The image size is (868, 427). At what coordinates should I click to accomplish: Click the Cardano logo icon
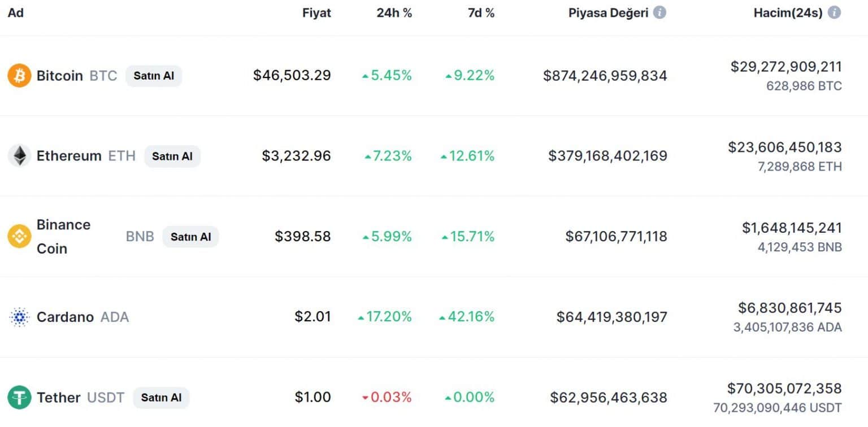coord(19,317)
